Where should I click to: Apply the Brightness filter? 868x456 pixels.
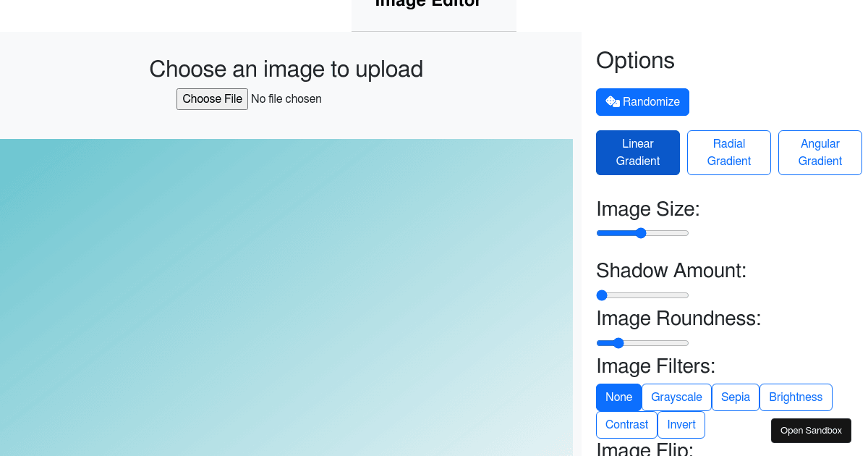click(x=796, y=397)
